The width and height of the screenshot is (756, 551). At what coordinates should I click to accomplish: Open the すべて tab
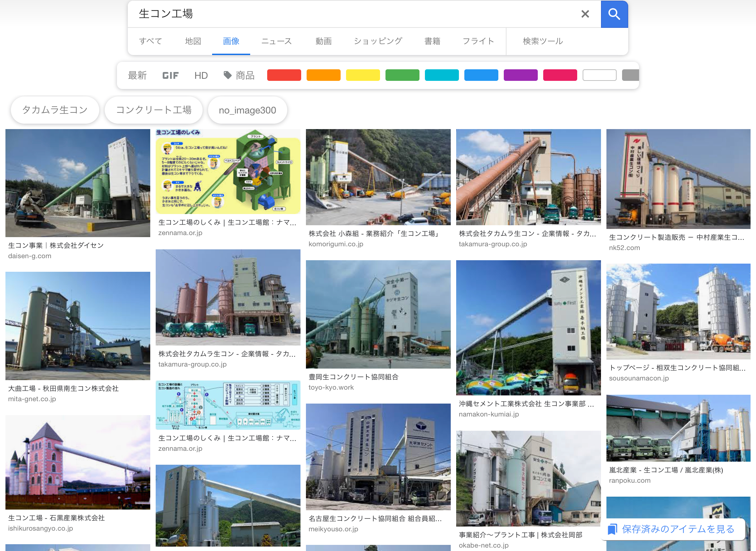pos(151,41)
